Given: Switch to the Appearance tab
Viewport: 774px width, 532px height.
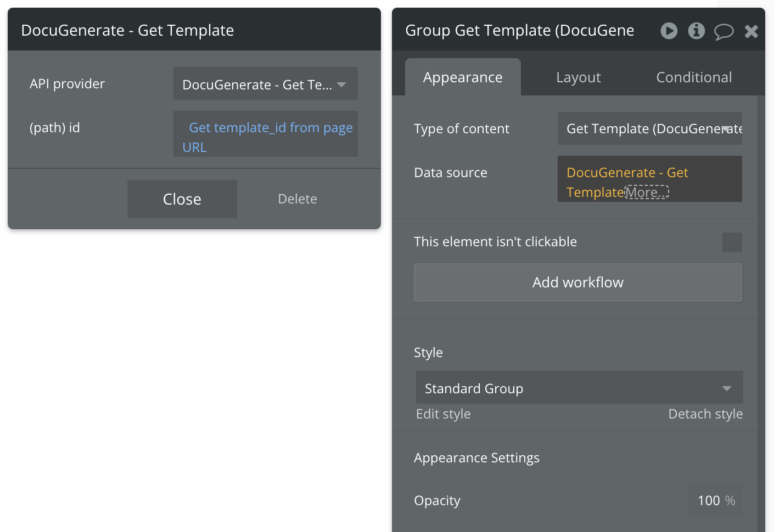Looking at the screenshot, I should [x=463, y=77].
